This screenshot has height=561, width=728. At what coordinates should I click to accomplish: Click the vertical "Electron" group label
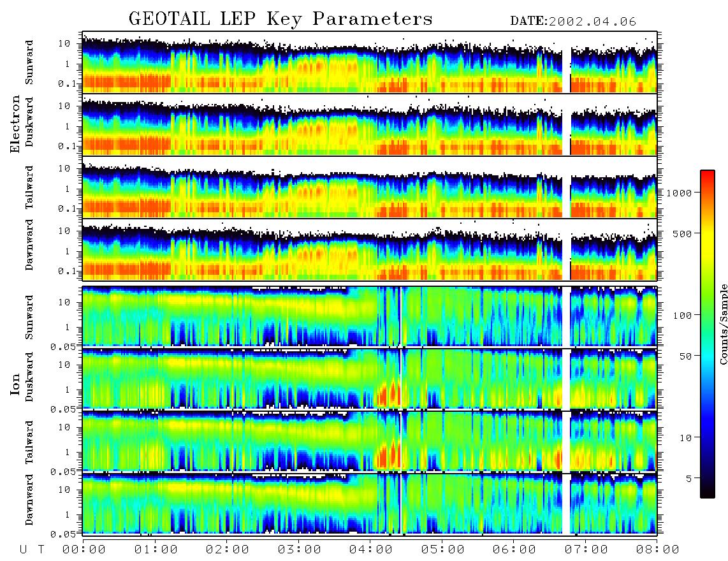point(15,124)
